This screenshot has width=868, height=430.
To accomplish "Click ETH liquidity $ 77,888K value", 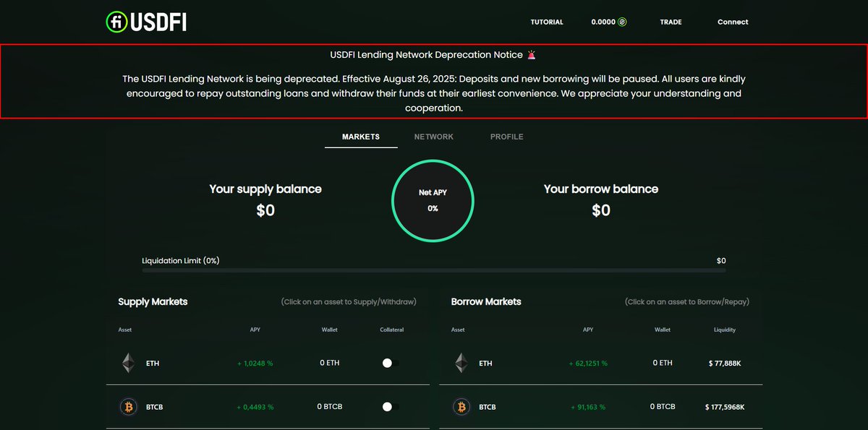I will (x=725, y=364).
